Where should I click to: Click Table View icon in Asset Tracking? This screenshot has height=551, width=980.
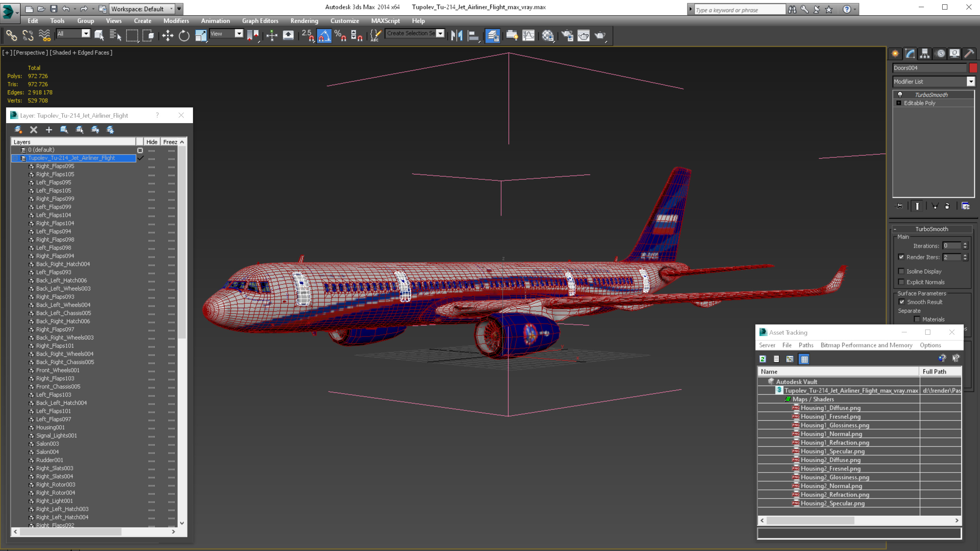tap(804, 358)
